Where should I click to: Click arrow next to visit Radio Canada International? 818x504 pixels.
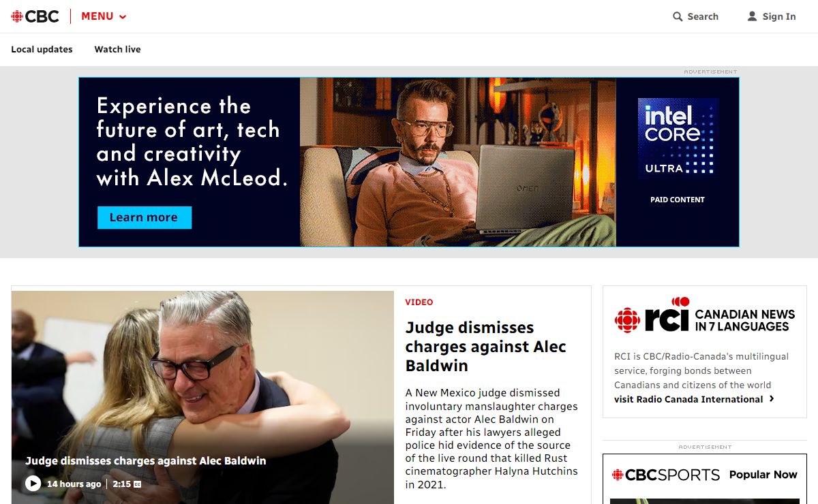(x=772, y=399)
